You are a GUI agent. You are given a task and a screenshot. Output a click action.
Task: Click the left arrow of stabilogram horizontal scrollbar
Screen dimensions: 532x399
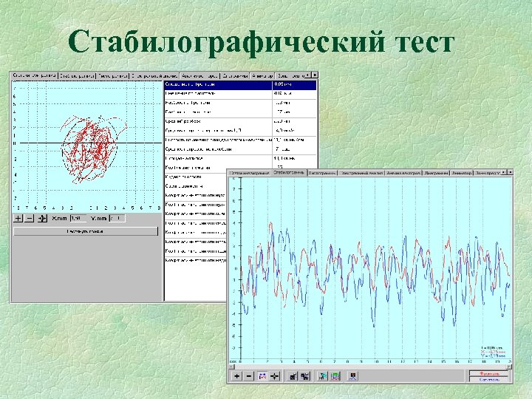(231, 366)
